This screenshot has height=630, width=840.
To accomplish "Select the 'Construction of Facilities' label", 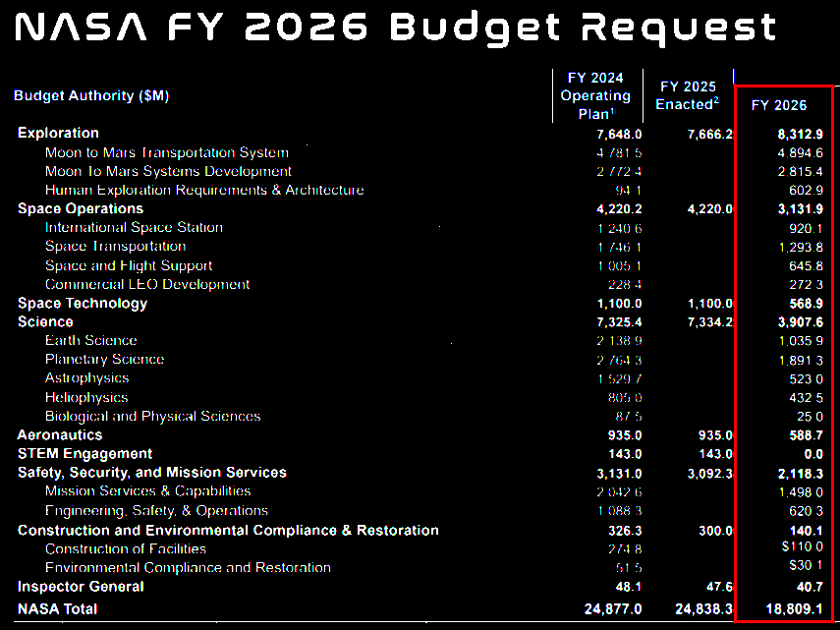I will (126, 549).
